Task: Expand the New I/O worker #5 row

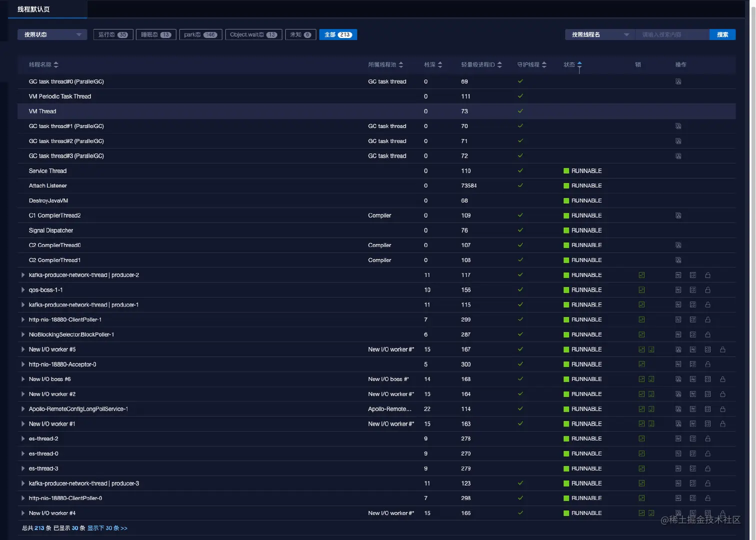Action: (23, 349)
